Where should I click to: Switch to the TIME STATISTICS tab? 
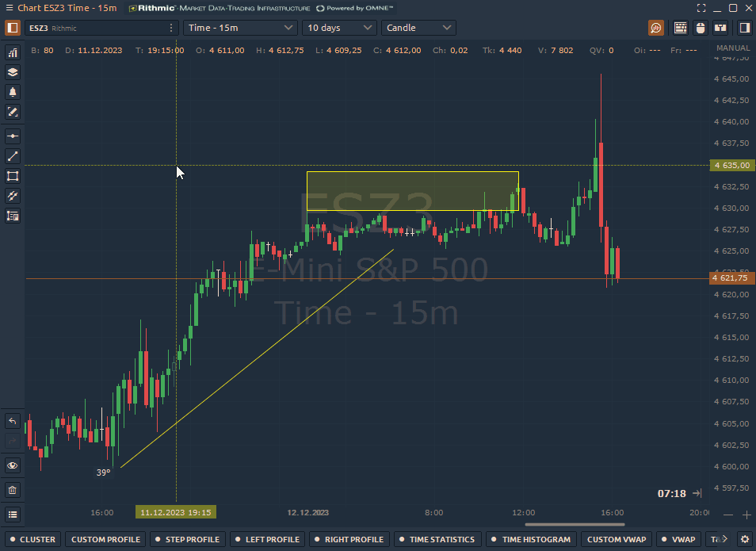tap(437, 539)
